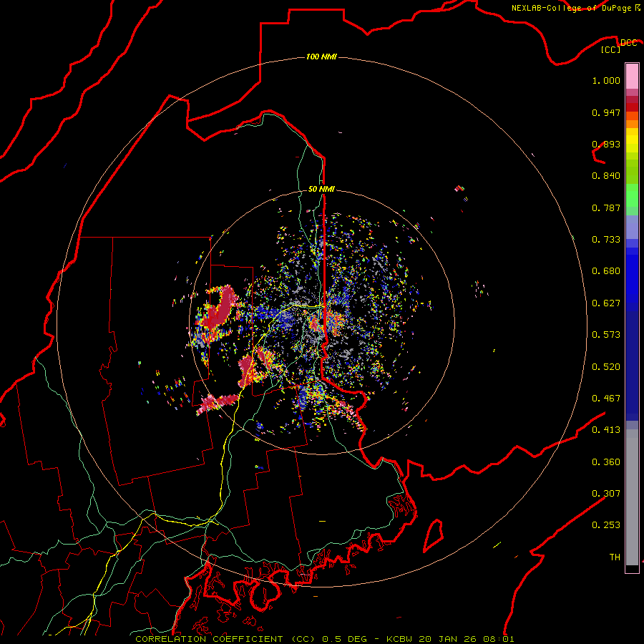Pick the pink segment at color bar top

point(632,76)
